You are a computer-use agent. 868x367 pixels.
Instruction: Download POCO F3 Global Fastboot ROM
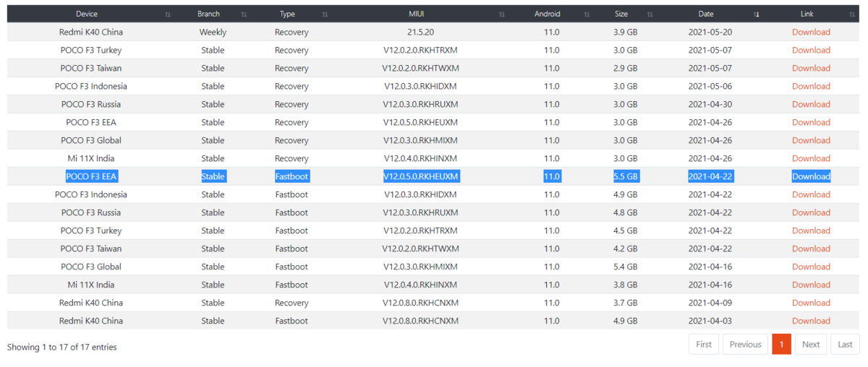tap(811, 267)
